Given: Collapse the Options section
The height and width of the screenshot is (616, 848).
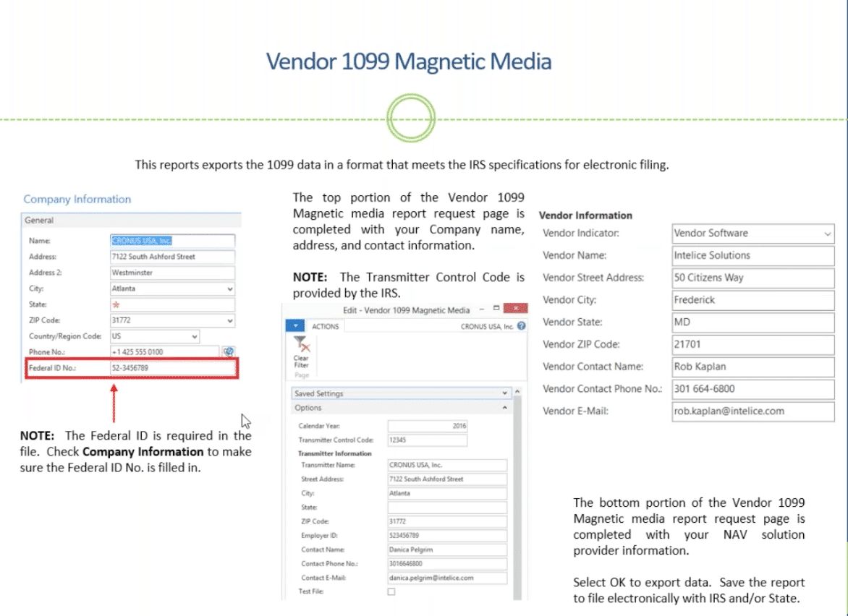Looking at the screenshot, I should (504, 408).
